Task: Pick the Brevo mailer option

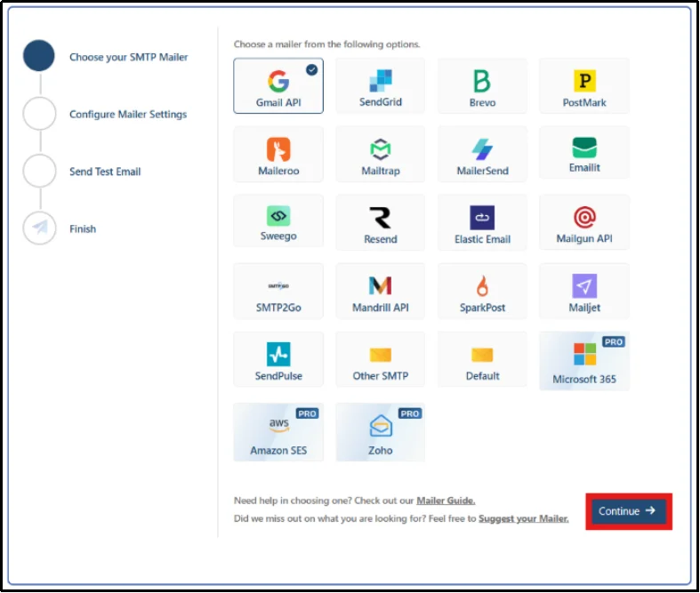Action: coord(482,85)
